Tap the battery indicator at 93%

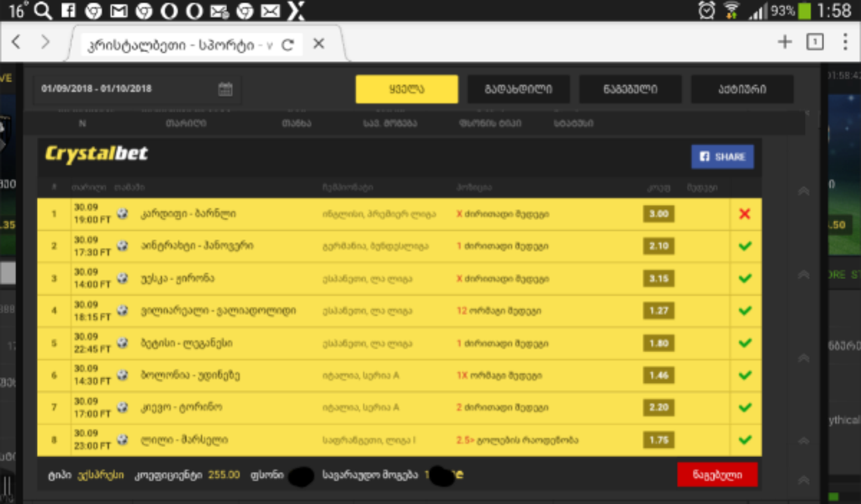(x=804, y=10)
